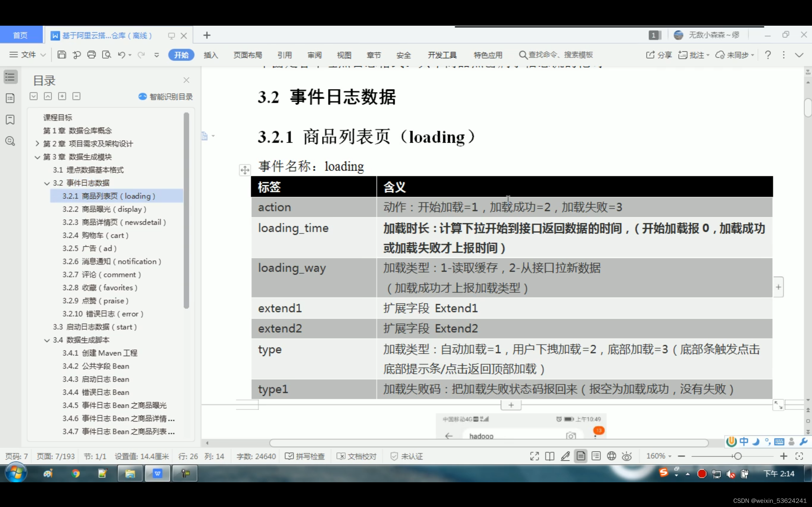Screen dimensions: 812x507
Task: Click the zoom slider handle
Action: tap(737, 456)
